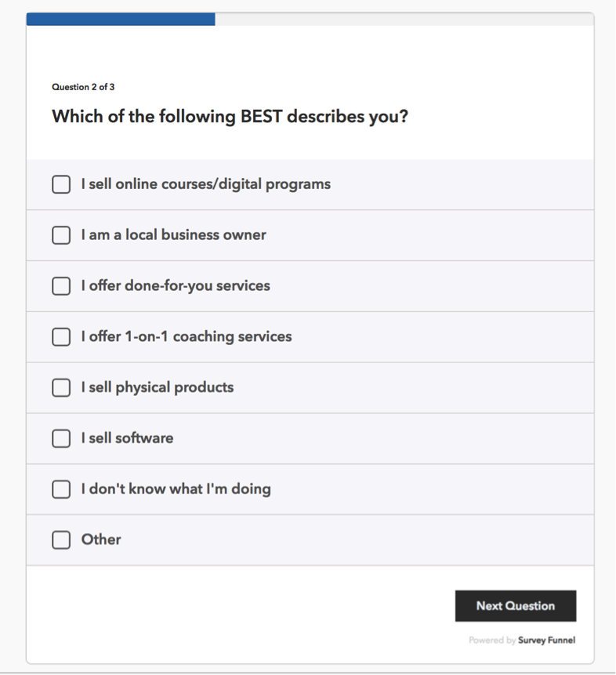Click the 'I offer 1-on-1 coaching services' text
This screenshot has width=616, height=675.
[187, 336]
